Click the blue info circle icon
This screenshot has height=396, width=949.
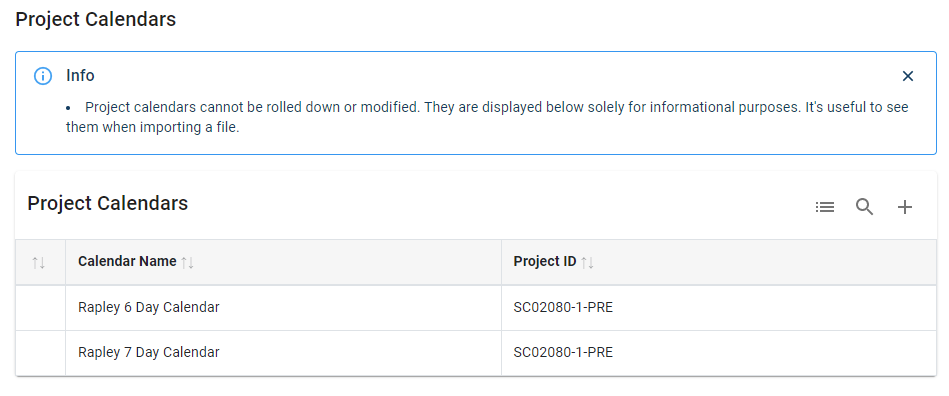tap(42, 76)
